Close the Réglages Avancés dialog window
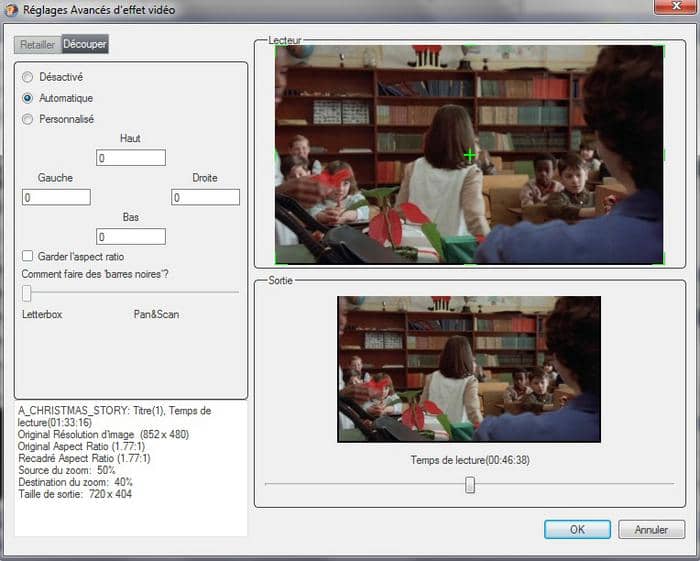The width and height of the screenshot is (700, 561). click(676, 6)
